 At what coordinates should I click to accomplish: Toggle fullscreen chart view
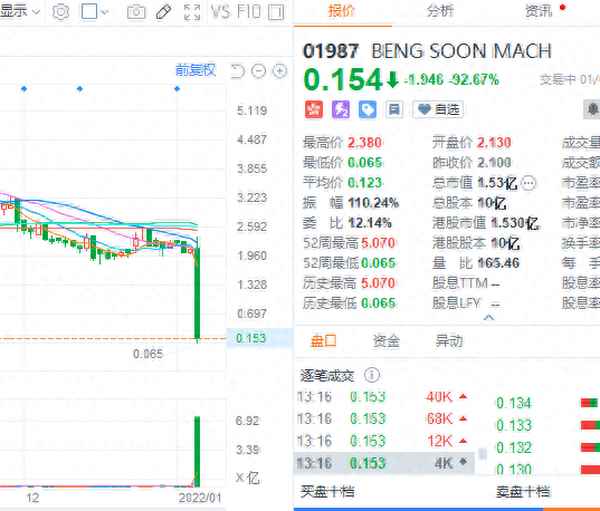click(x=192, y=12)
